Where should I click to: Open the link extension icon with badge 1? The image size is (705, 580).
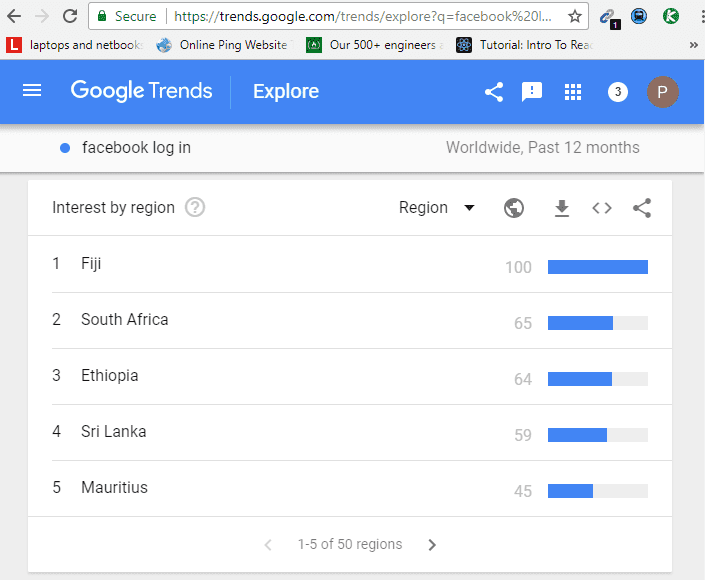click(x=609, y=18)
